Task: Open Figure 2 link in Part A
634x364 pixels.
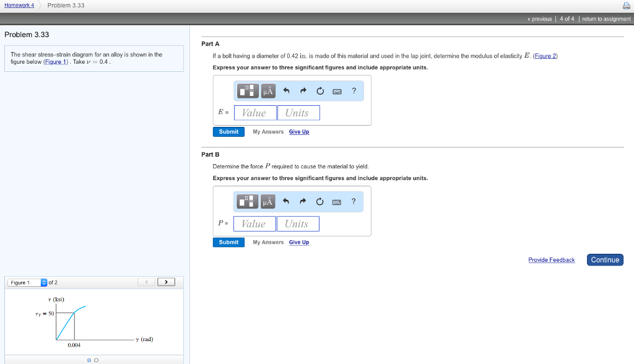Action: click(x=545, y=56)
